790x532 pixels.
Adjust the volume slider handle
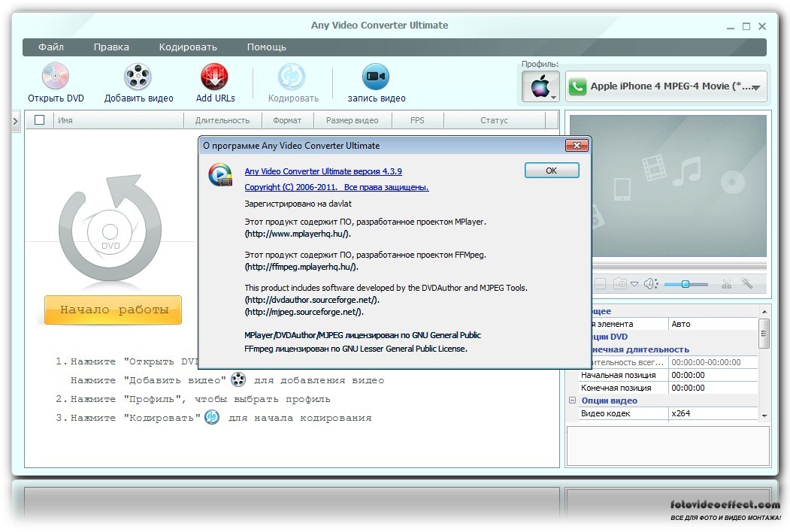[x=686, y=284]
